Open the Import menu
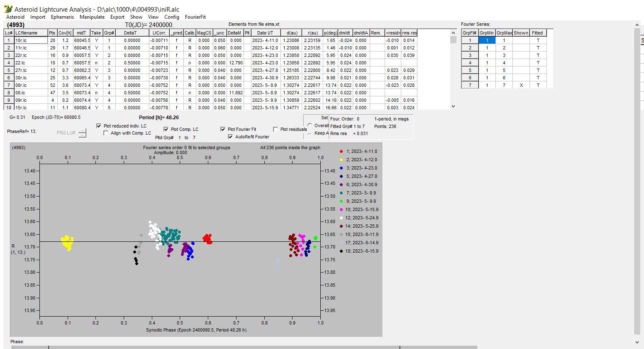The width and height of the screenshot is (644, 349). [38, 17]
